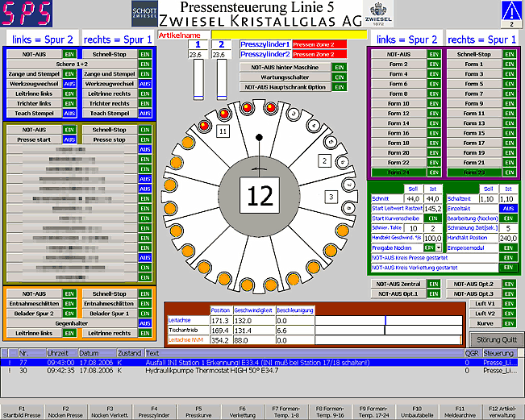Open the Freigabe Nocken dropdown arrow
525x420 pixels.
click(439, 247)
